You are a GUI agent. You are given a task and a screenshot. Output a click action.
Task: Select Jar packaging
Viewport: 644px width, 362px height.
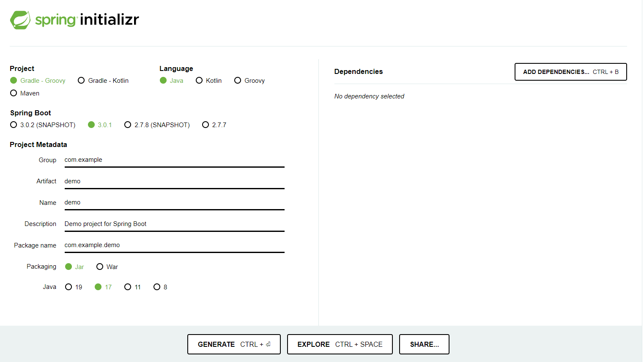pyautogui.click(x=75, y=267)
